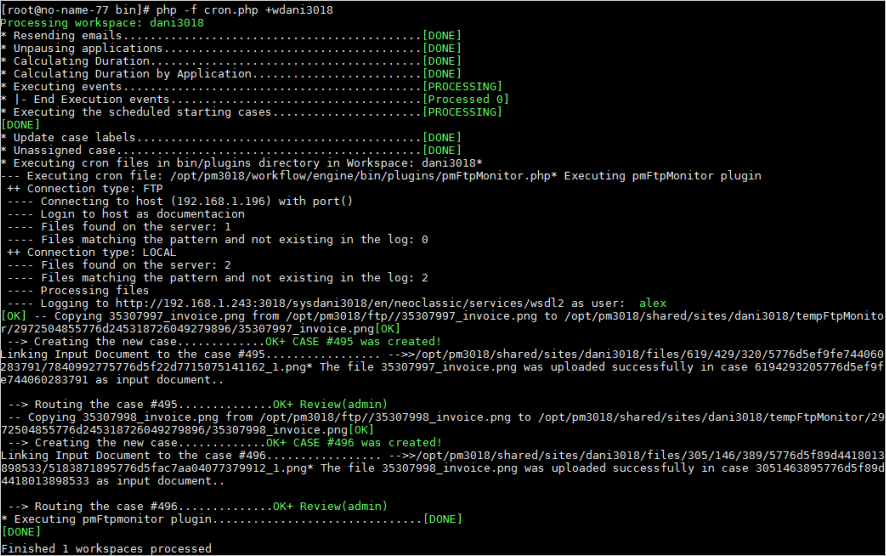886x556 pixels.
Task: Click the 'Finished 1 workspaces processed' line
Action: 106,548
